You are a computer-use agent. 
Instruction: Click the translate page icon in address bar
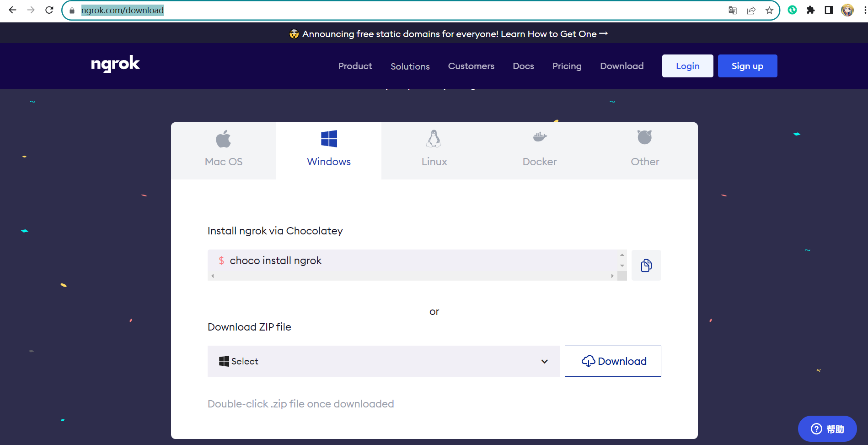[x=733, y=11]
